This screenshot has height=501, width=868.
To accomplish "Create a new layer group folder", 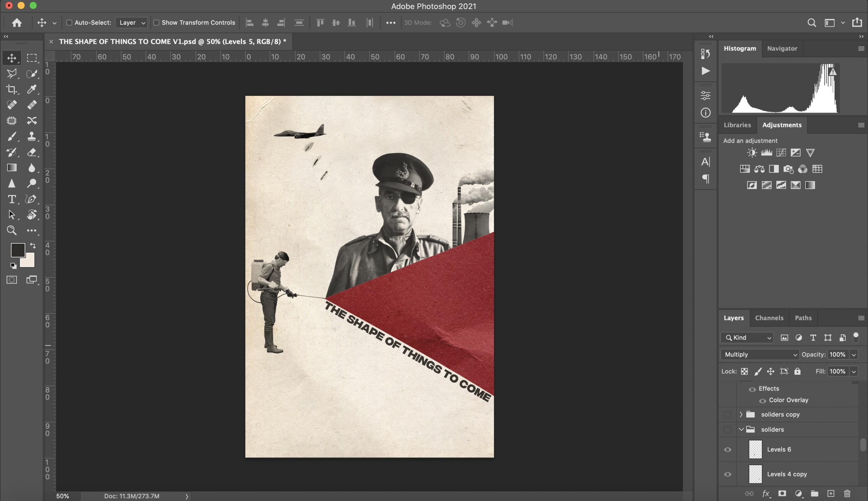I will click(814, 493).
